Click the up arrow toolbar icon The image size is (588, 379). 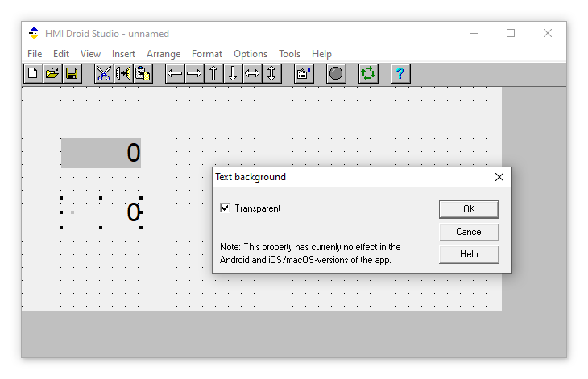[x=213, y=73]
